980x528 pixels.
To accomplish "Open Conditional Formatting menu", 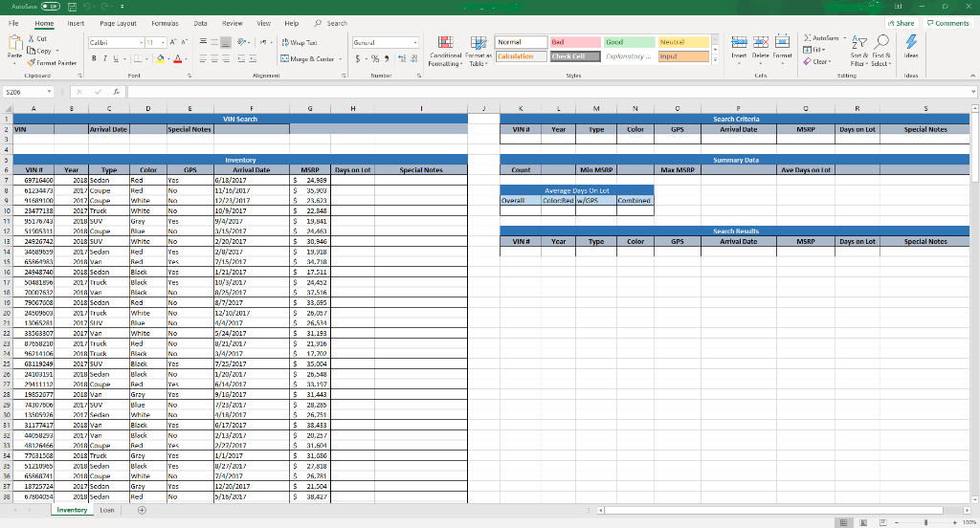I will (446, 52).
